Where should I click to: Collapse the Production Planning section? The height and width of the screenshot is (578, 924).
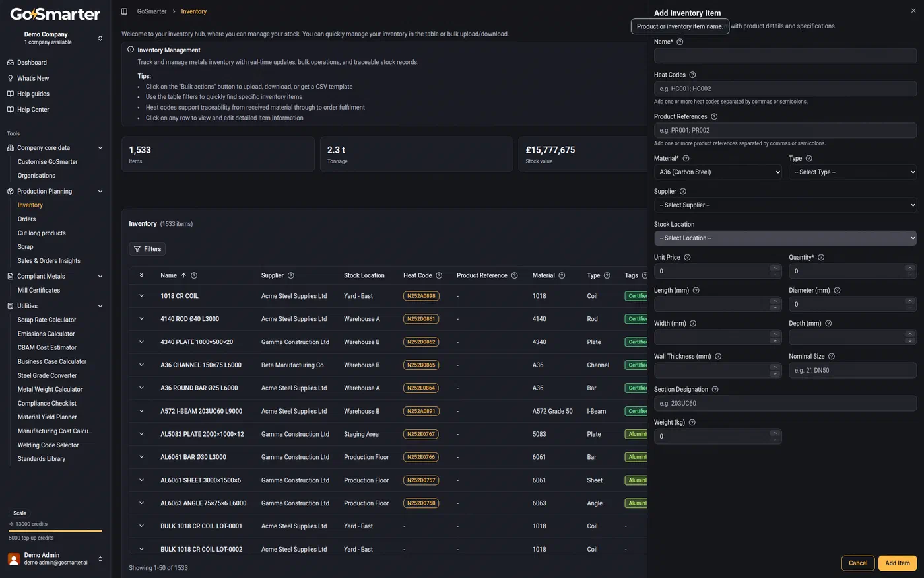pyautogui.click(x=100, y=191)
